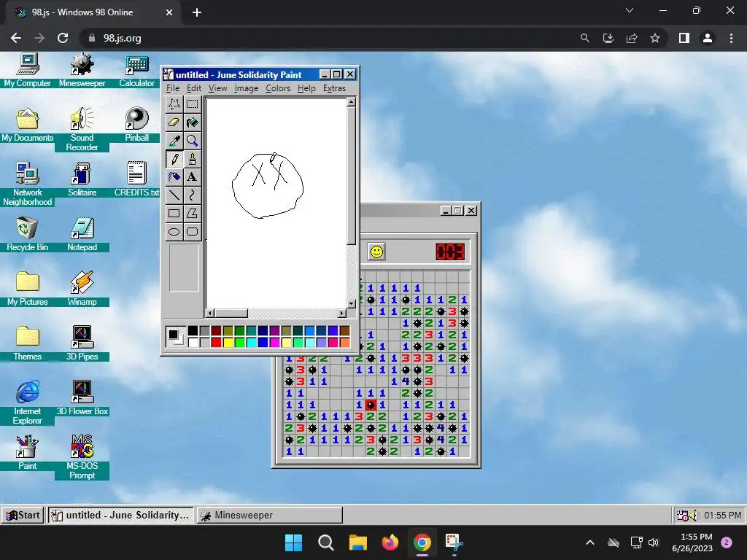Image resolution: width=747 pixels, height=560 pixels.
Task: Click the Minesweeper smiley face button
Action: click(x=376, y=252)
